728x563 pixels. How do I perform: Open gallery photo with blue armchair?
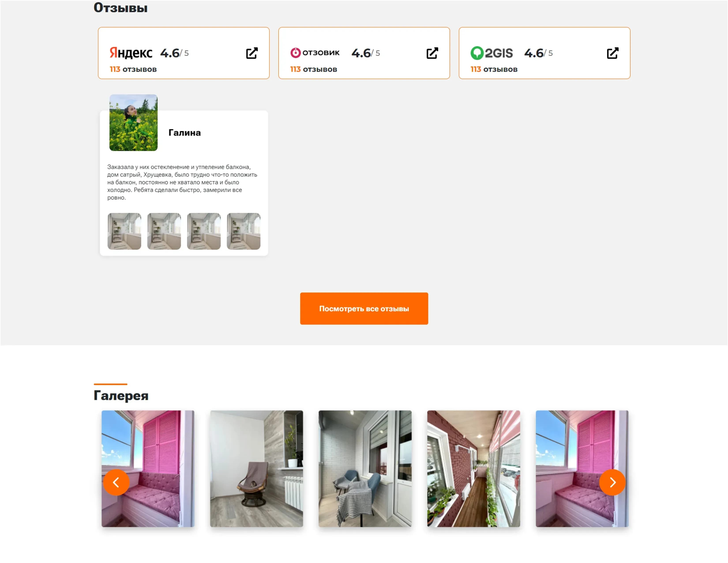tap(365, 469)
